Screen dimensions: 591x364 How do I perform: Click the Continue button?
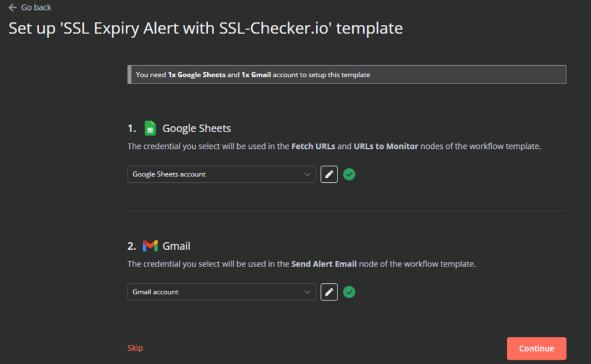coord(536,348)
